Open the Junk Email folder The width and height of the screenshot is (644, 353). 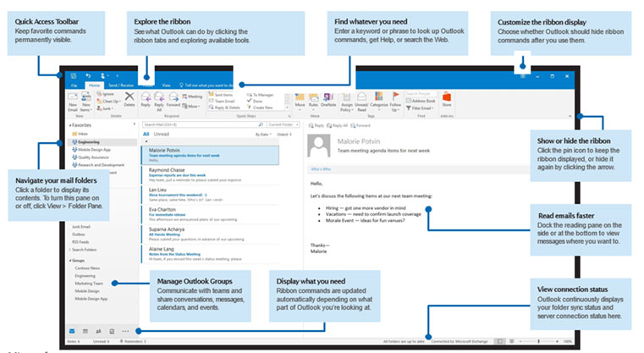pos(81,226)
